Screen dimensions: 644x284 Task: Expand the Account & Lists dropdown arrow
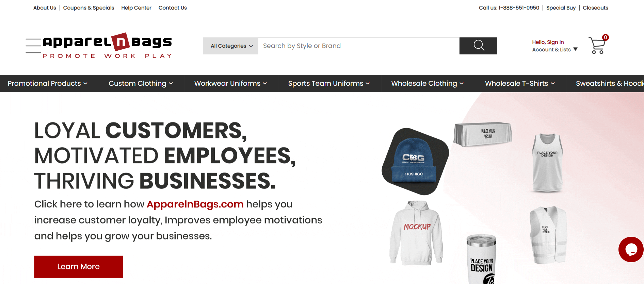(576, 49)
